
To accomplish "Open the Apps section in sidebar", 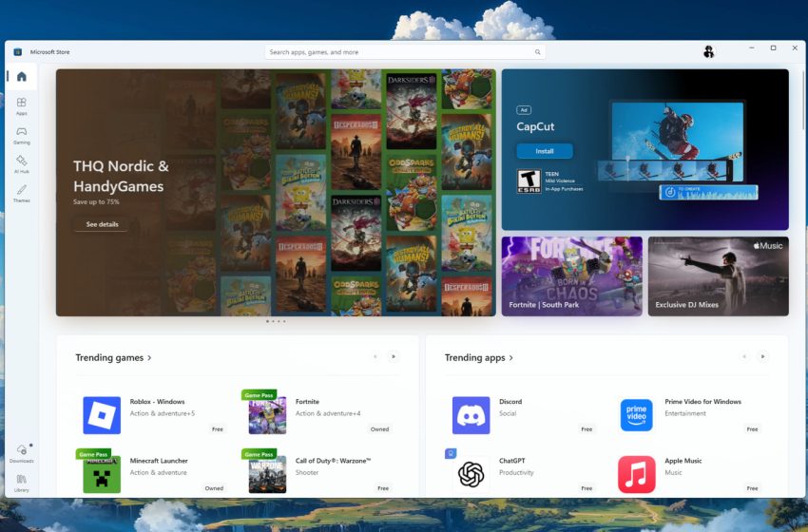I will pos(21,106).
